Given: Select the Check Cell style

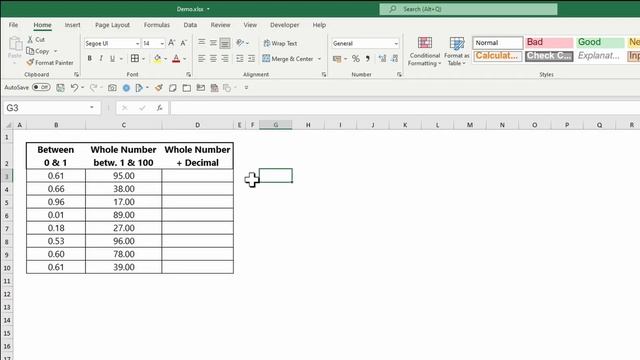Looking at the screenshot, I should 549,56.
